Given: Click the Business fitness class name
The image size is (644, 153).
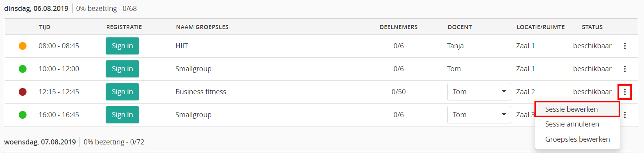Looking at the screenshot, I should click(201, 92).
